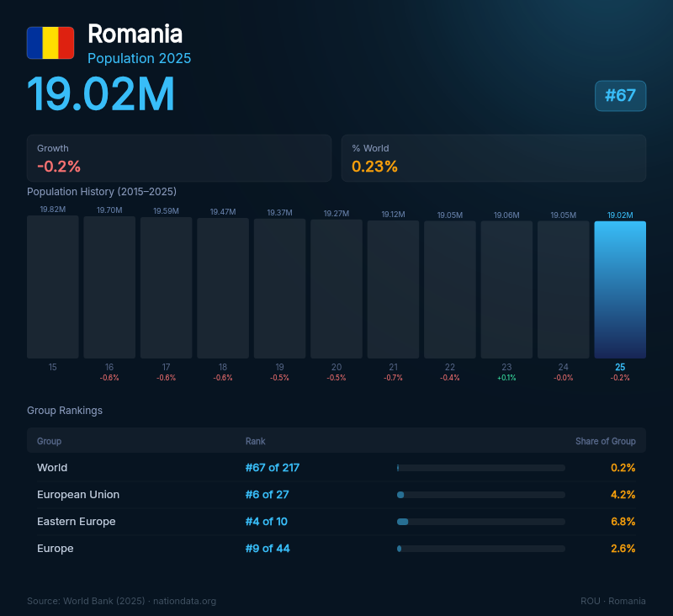Click the #6 of 27 rank
The height and width of the screenshot is (616, 673).
coord(267,495)
